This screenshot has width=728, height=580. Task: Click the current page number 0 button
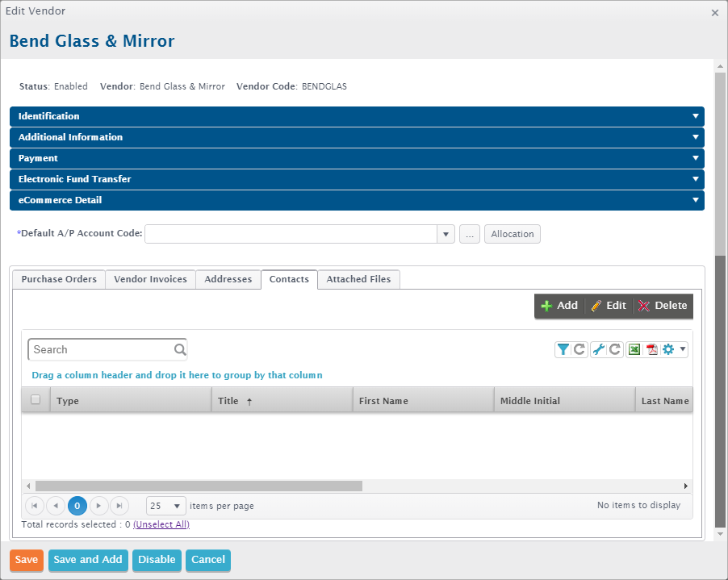pyautogui.click(x=77, y=506)
